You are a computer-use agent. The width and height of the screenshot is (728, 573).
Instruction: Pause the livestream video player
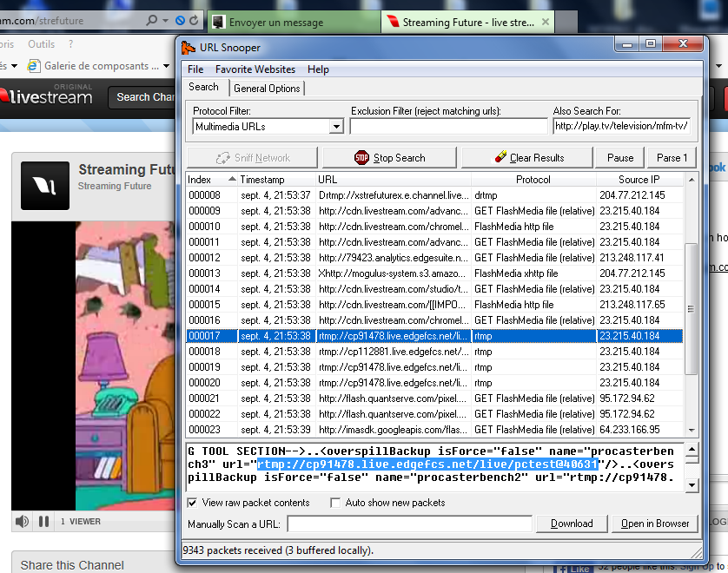(43, 522)
